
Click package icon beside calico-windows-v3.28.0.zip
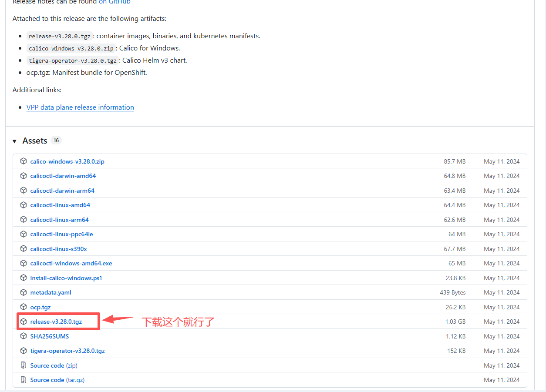24,161
